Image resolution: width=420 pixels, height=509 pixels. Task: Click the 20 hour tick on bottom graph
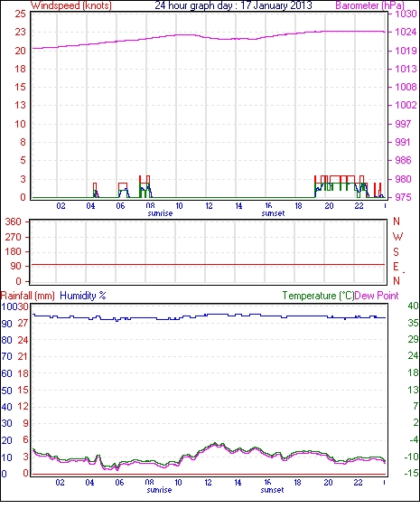tap(328, 483)
